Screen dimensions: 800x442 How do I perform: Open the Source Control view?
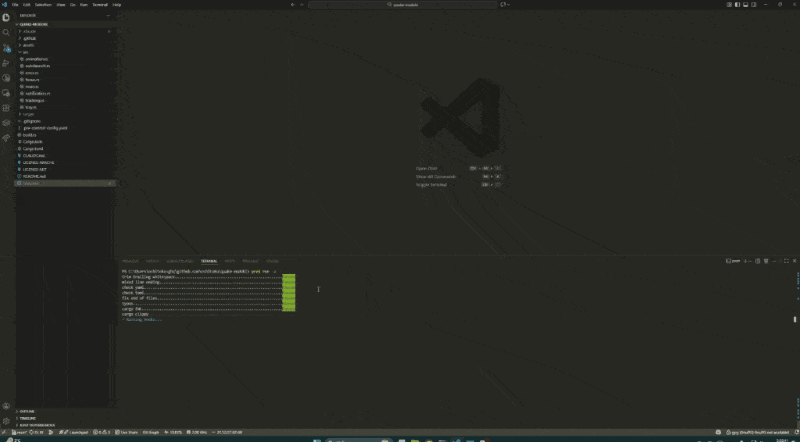[x=6, y=48]
